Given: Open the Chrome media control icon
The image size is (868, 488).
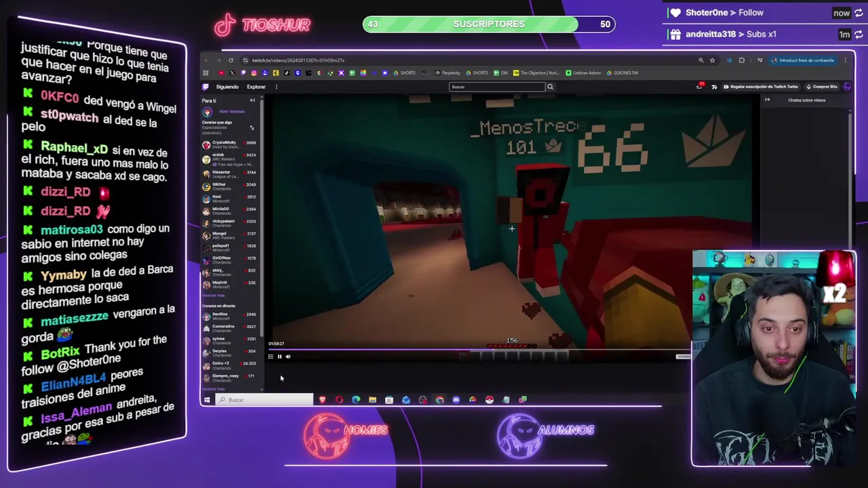Looking at the screenshot, I should 760,60.
